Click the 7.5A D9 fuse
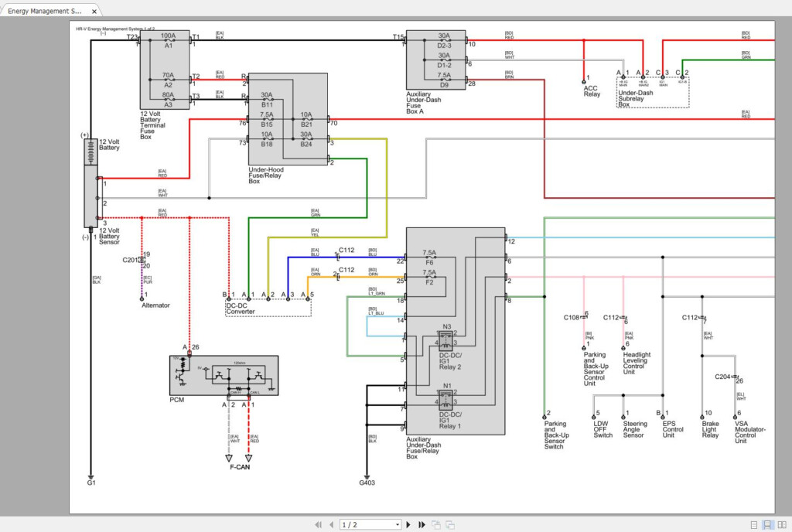792x532 pixels. 444,80
